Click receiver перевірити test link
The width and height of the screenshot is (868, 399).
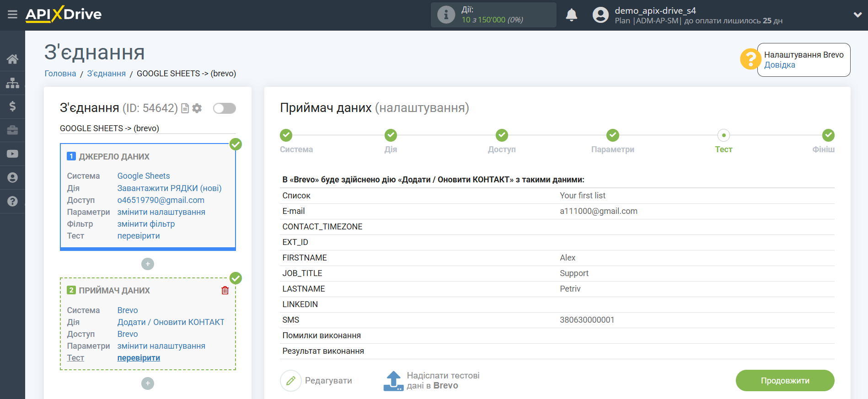[139, 358]
